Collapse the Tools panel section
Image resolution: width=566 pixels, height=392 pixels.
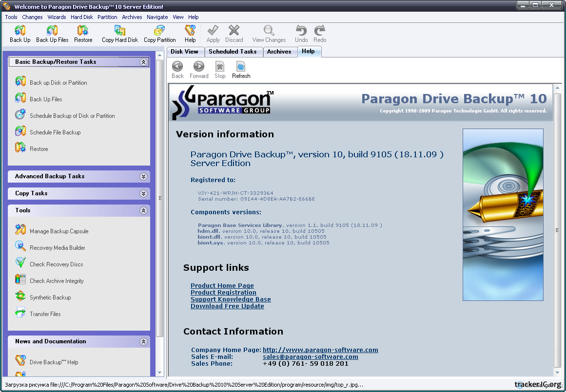[x=143, y=210]
